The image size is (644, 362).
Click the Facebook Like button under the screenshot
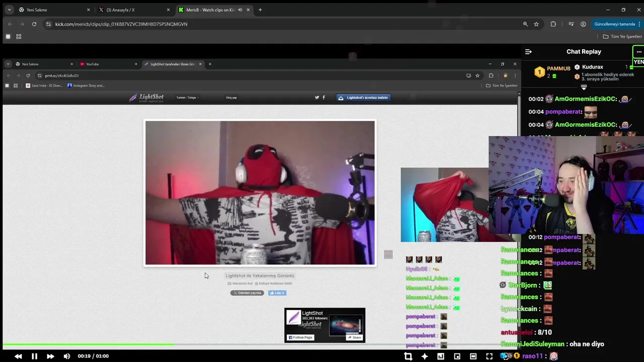(x=277, y=293)
